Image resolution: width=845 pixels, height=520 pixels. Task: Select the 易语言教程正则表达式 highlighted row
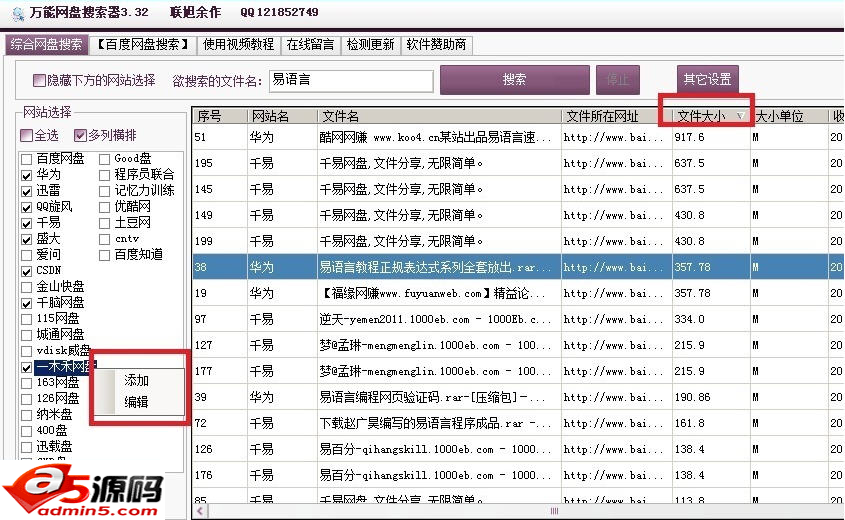(x=518, y=267)
